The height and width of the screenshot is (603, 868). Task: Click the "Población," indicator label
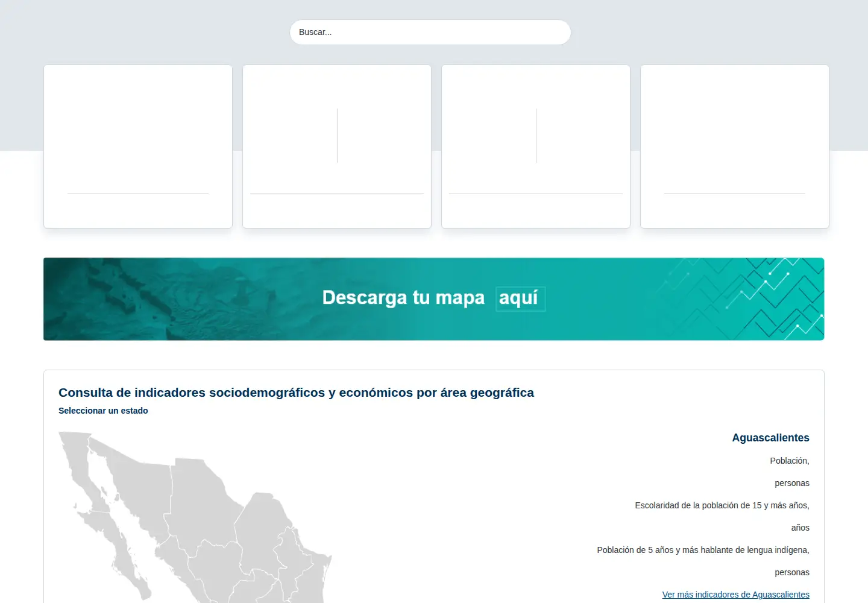pyautogui.click(x=789, y=461)
